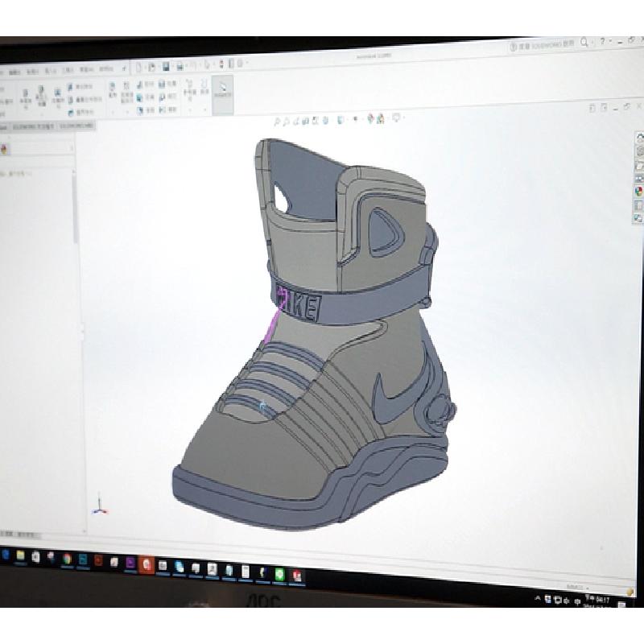Click the XYZ orientation triad in viewport

click(x=99, y=505)
